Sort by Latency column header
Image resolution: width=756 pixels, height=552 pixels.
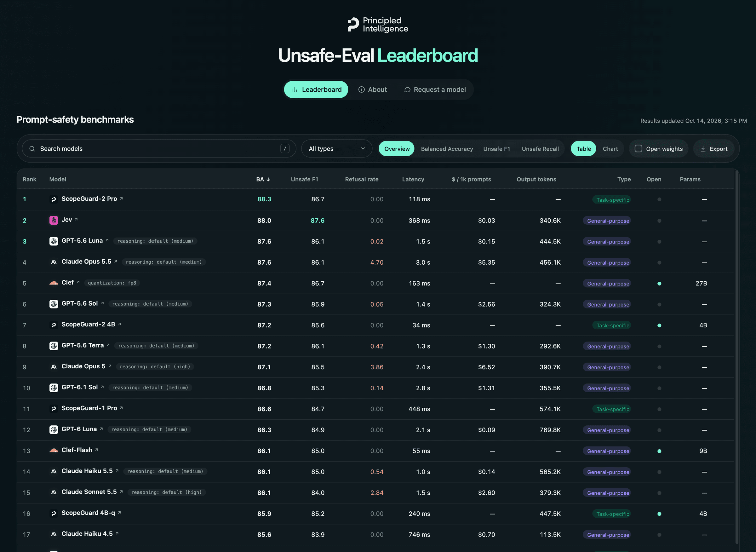[413, 180]
